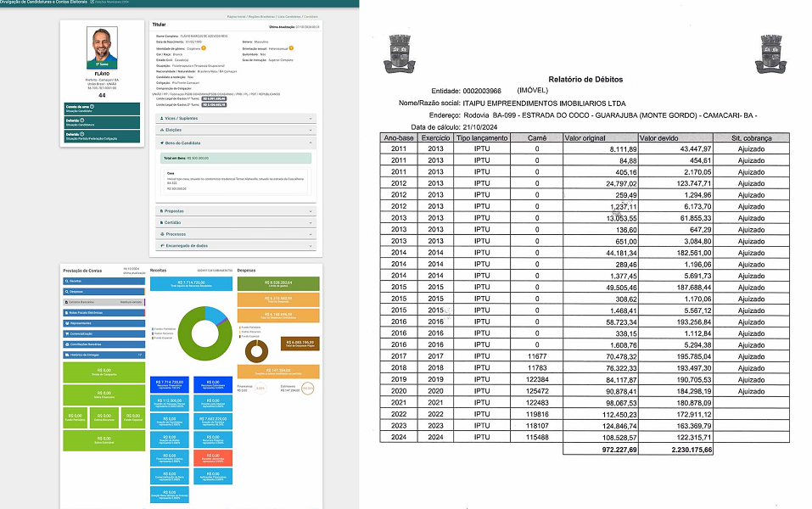Click info icon on Situação Partido/Federação/Coligação row

coord(82,134)
